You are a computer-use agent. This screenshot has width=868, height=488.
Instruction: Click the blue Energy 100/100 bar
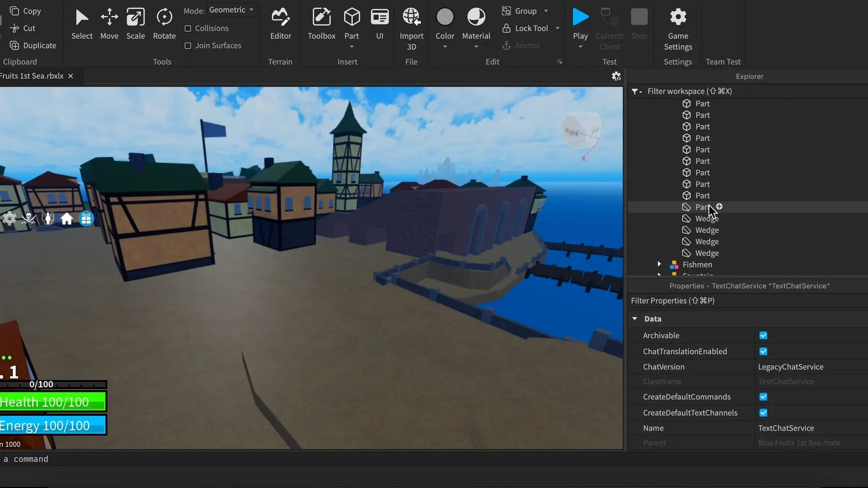click(x=53, y=425)
